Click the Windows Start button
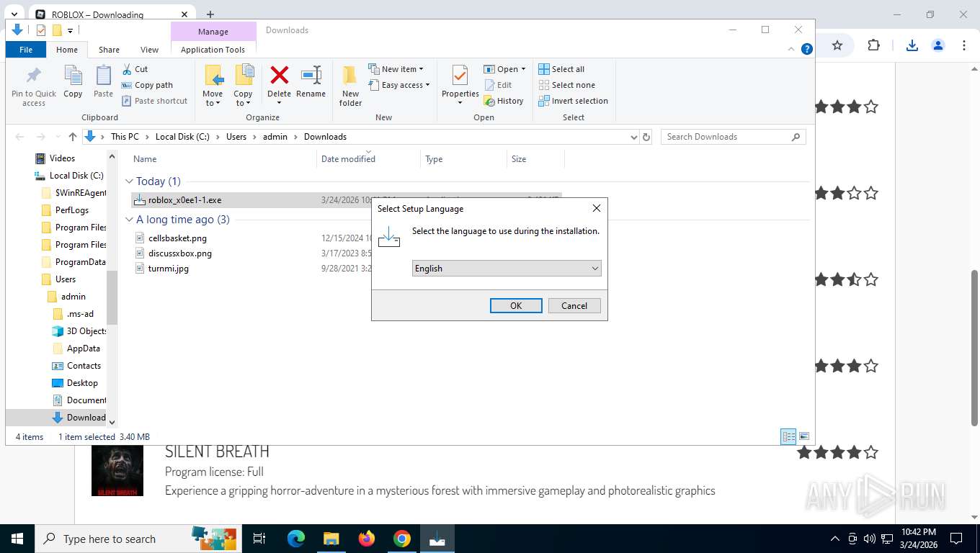980x553 pixels. 17,539
